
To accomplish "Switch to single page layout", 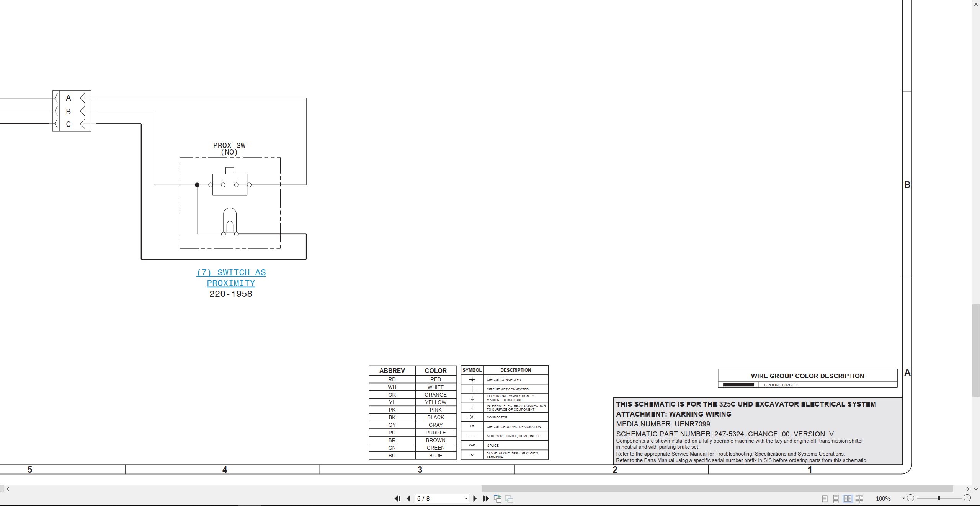I will (x=825, y=498).
